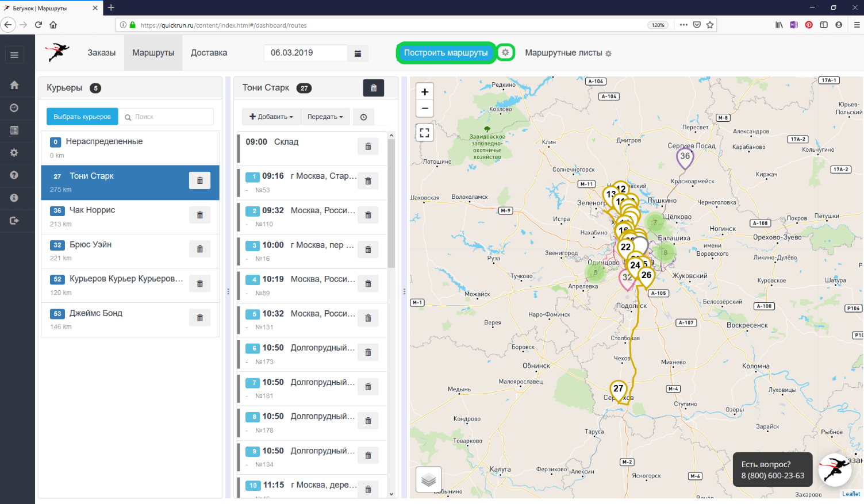This screenshot has height=504, width=864.
Task: Click Построить маршруты button
Action: [446, 53]
